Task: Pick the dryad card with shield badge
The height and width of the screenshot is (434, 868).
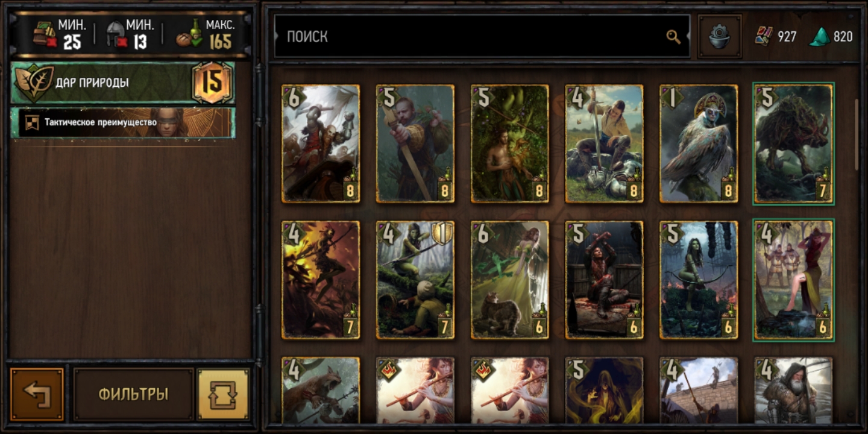Action: (x=415, y=280)
